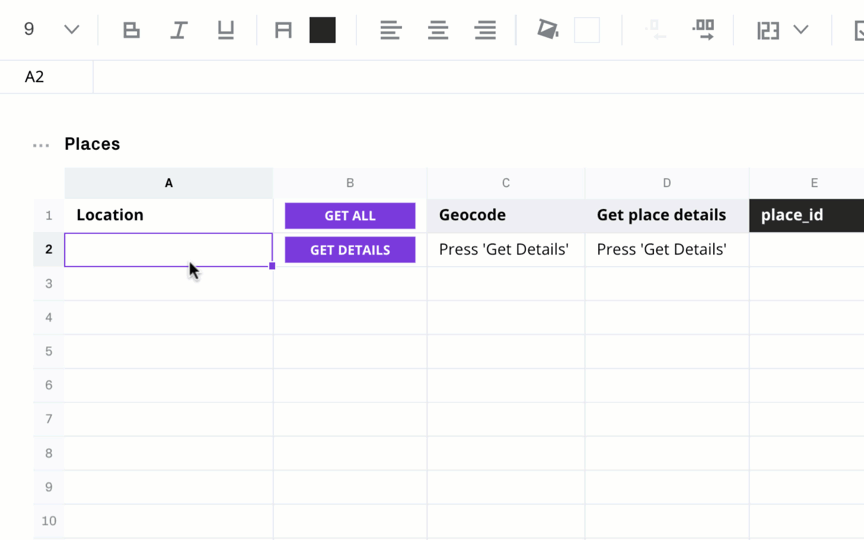The image size is (864, 540).
Task: Open the Places table options ellipsis
Action: pyautogui.click(x=41, y=145)
